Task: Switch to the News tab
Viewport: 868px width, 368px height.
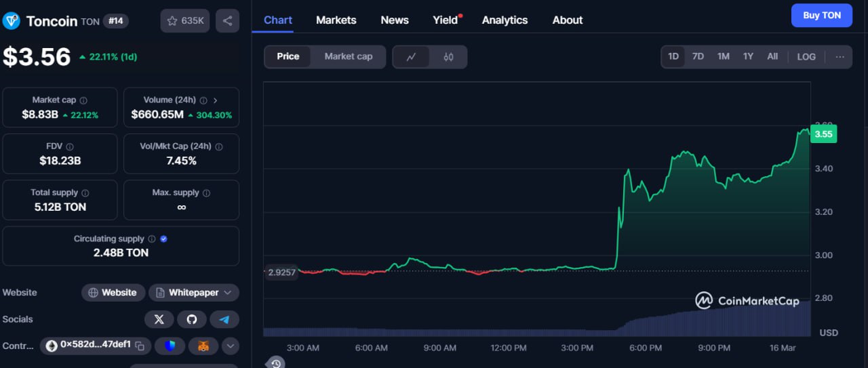Action: click(395, 20)
